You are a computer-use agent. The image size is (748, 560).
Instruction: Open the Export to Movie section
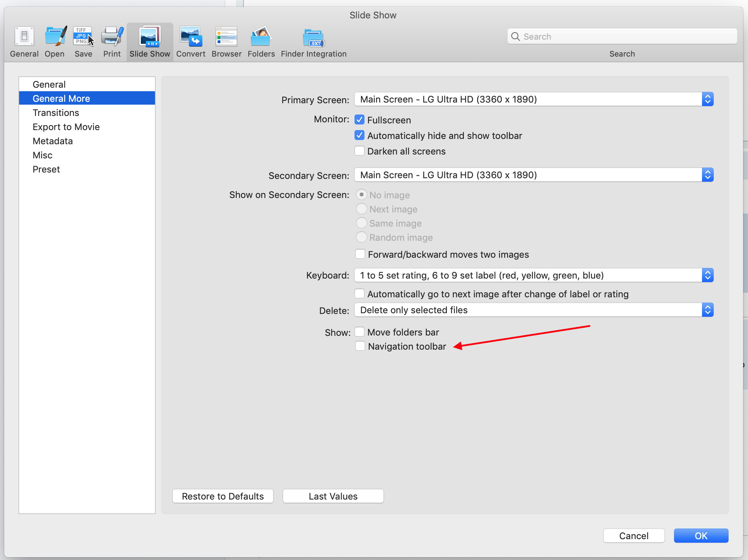pyautogui.click(x=87, y=127)
